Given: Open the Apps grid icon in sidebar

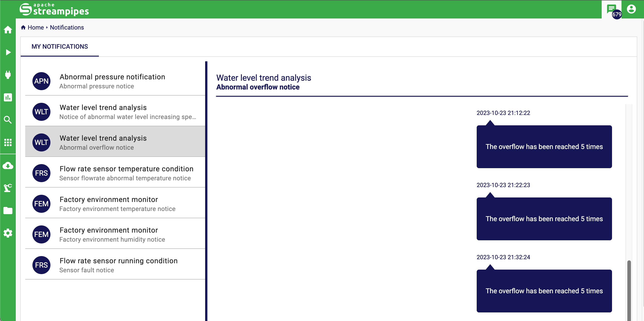Looking at the screenshot, I should click(8, 142).
